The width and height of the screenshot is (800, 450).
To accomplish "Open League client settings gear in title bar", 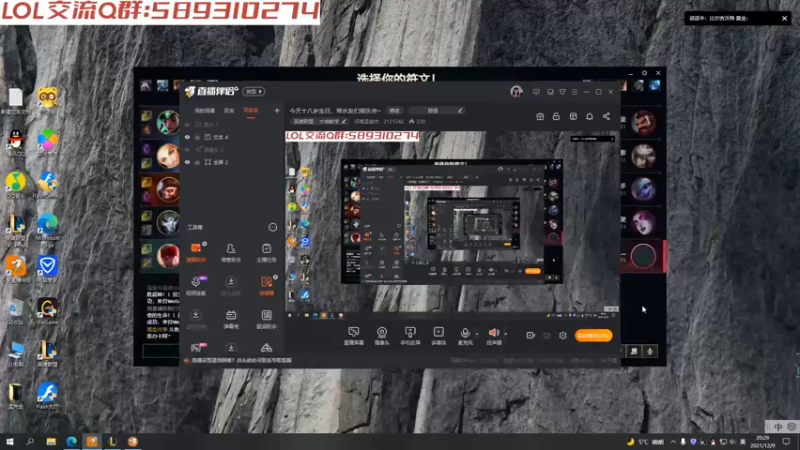I will (x=644, y=73).
